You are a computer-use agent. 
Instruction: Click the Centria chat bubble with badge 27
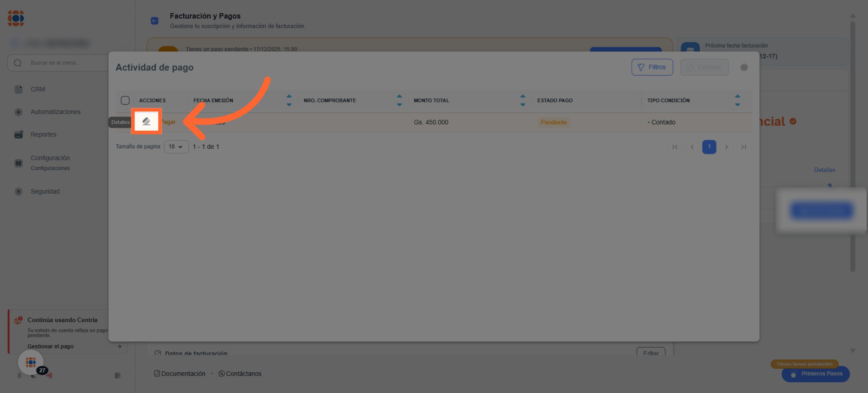pyautogui.click(x=31, y=362)
